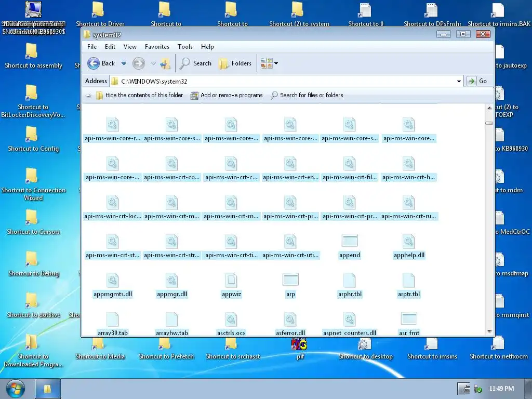Click the vertical scrollbar thumb
The height and width of the screenshot is (399, 532).
[x=489, y=123]
